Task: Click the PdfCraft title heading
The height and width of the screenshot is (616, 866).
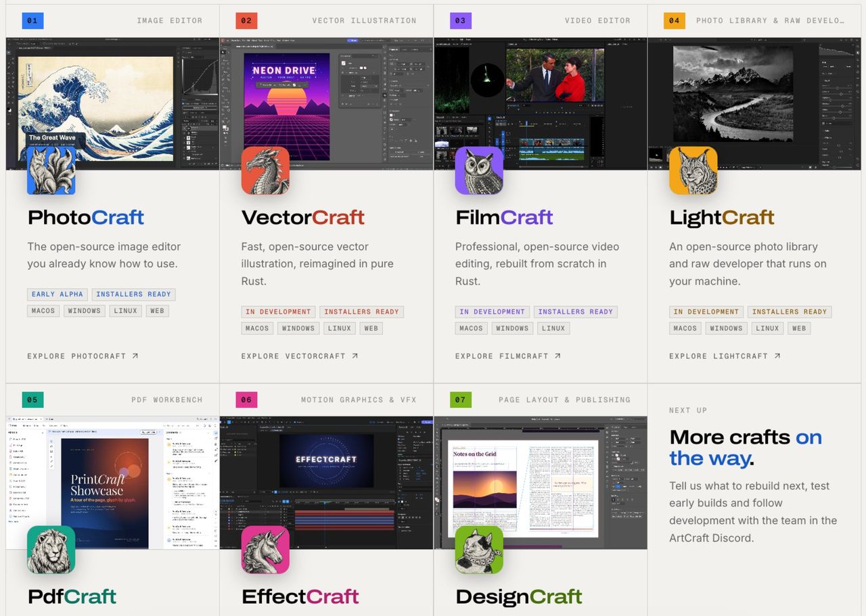Action: pyautogui.click(x=72, y=596)
